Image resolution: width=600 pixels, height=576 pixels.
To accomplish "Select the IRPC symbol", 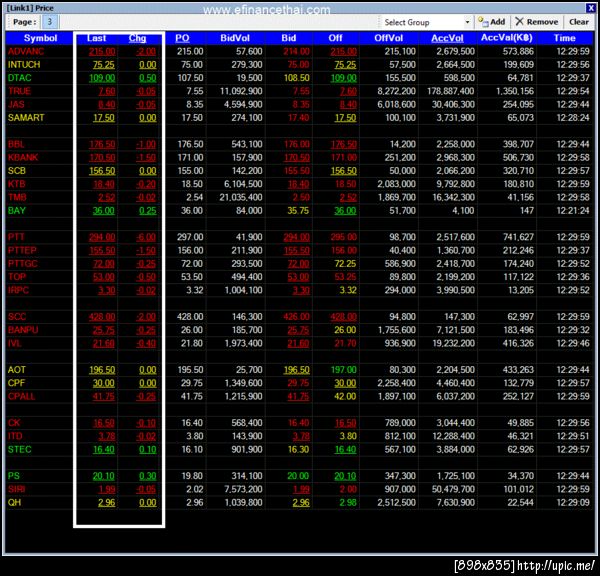I will 18,290.
